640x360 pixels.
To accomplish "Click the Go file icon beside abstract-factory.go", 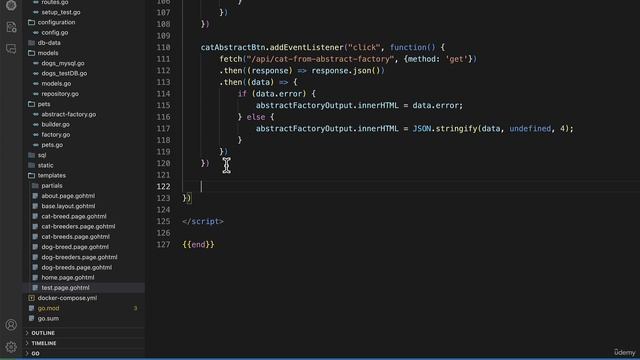I will point(36,114).
